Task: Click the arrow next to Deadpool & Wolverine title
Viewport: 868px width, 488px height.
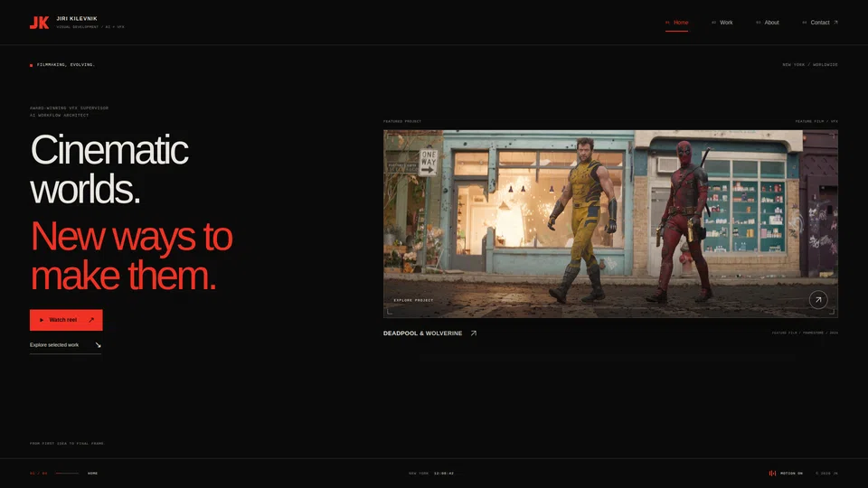Action: click(473, 333)
